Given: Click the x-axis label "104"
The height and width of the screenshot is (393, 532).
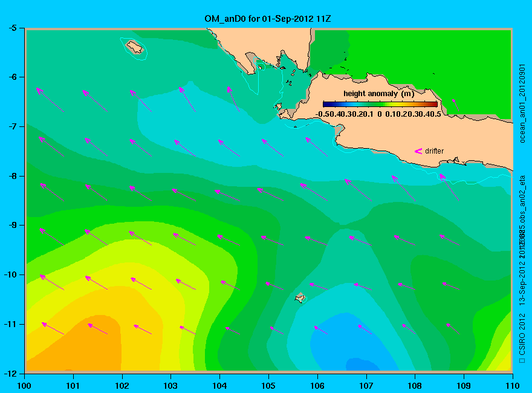Looking at the screenshot, I should point(219,386).
